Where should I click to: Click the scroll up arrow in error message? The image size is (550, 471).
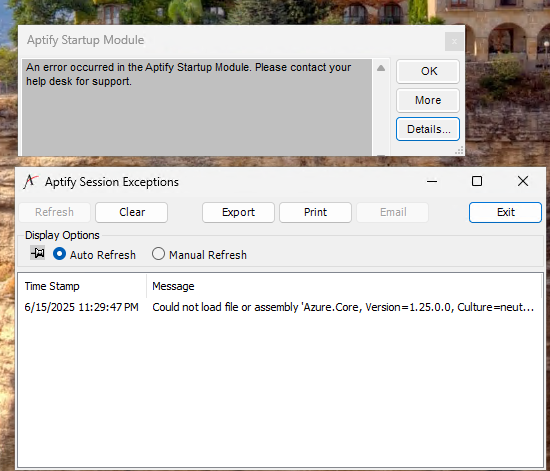click(381, 68)
